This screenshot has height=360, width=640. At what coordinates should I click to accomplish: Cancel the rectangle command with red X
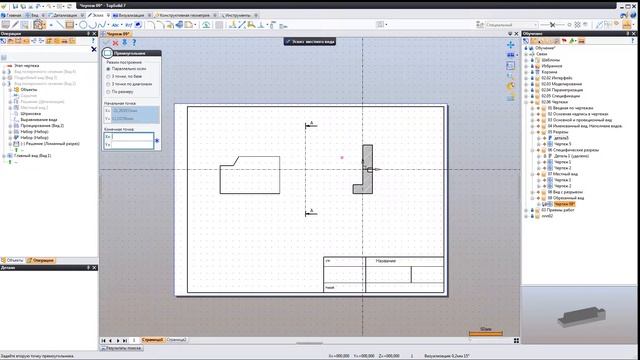[116, 42]
